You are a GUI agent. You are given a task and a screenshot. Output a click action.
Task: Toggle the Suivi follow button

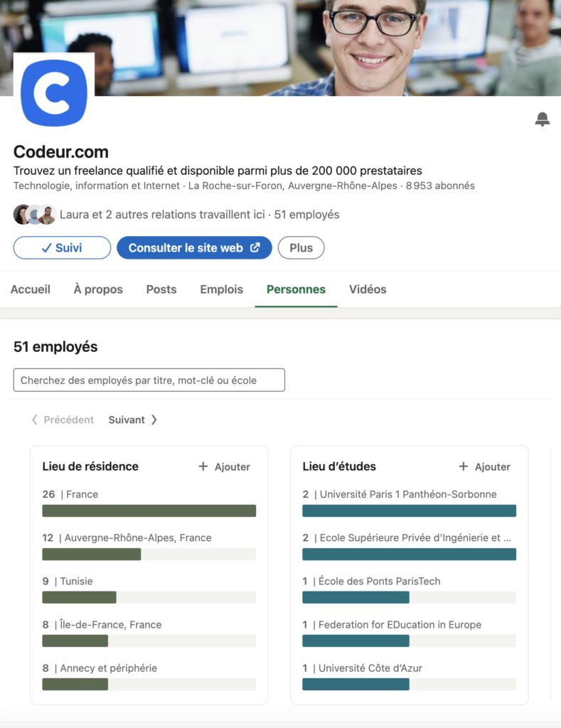pyautogui.click(x=62, y=247)
